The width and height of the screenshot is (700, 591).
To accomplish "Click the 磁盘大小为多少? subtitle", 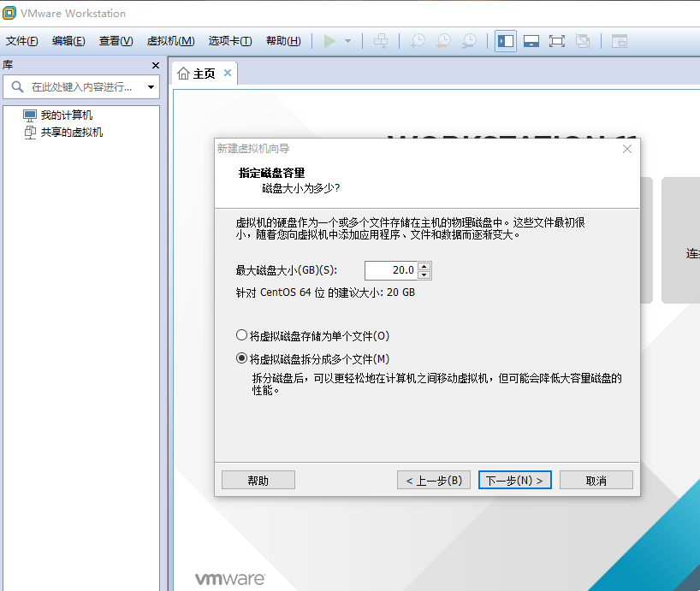I will (x=301, y=189).
